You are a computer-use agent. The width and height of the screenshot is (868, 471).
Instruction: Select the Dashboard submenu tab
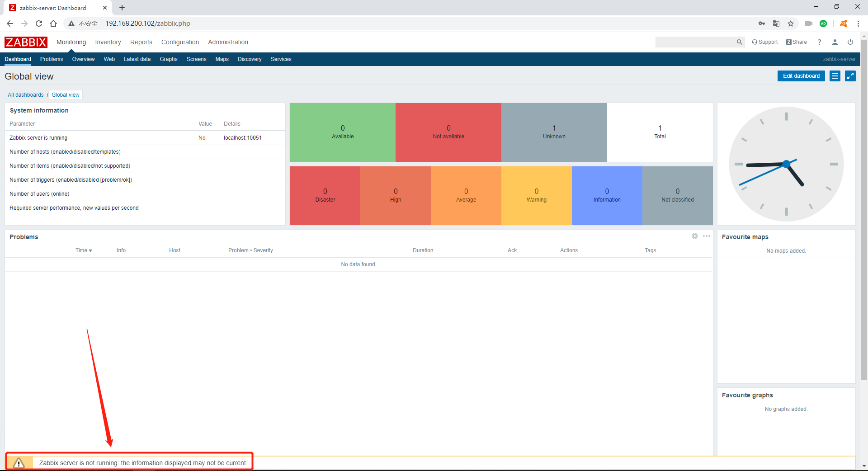pos(18,59)
